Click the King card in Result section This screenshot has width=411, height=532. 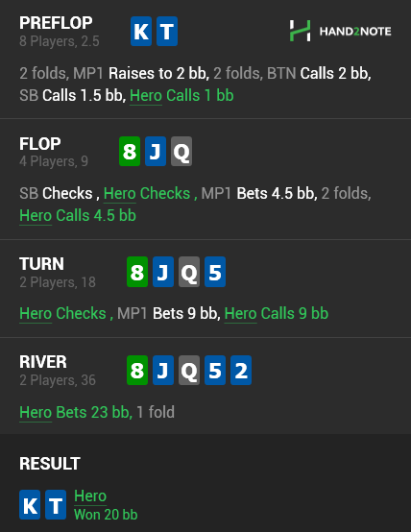[x=30, y=504]
